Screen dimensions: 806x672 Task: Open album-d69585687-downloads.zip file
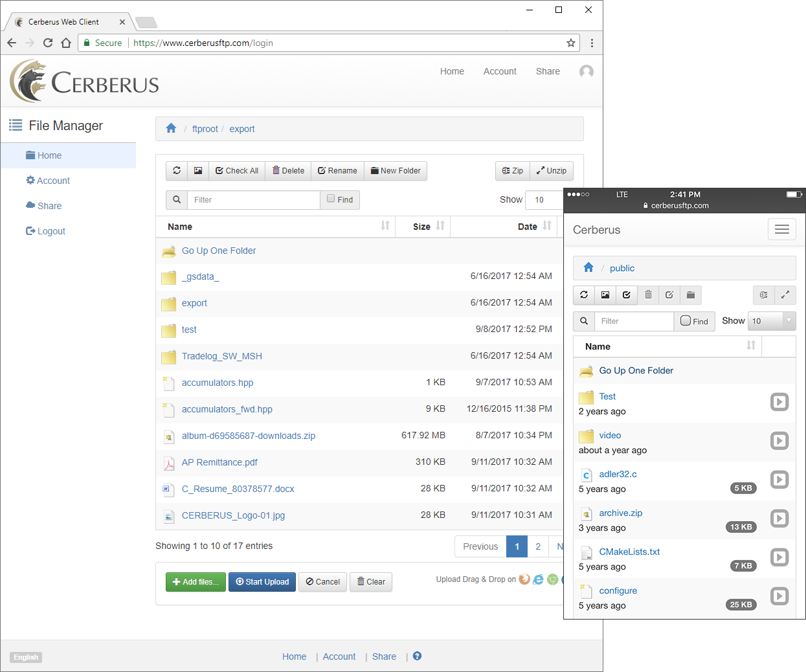[249, 436]
